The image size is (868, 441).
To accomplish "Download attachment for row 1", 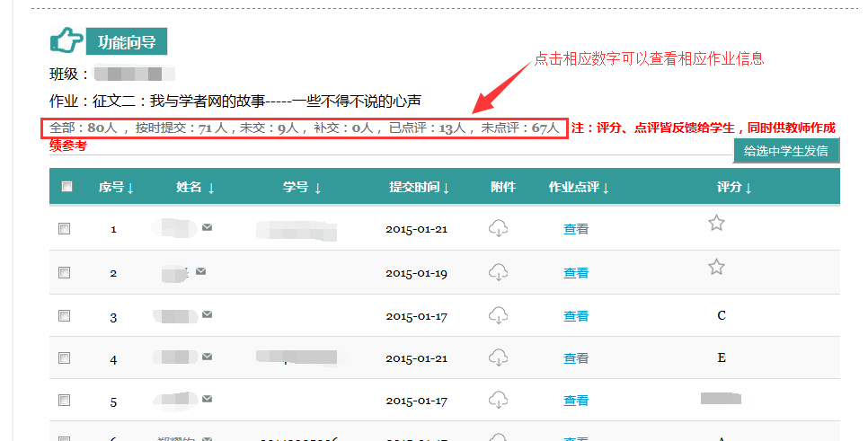I will [498, 229].
